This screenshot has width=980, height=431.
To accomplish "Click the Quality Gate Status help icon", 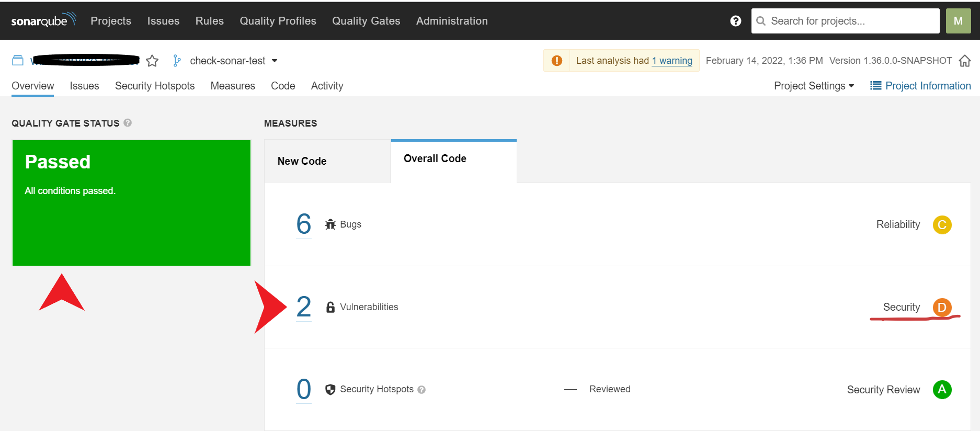I will point(128,123).
